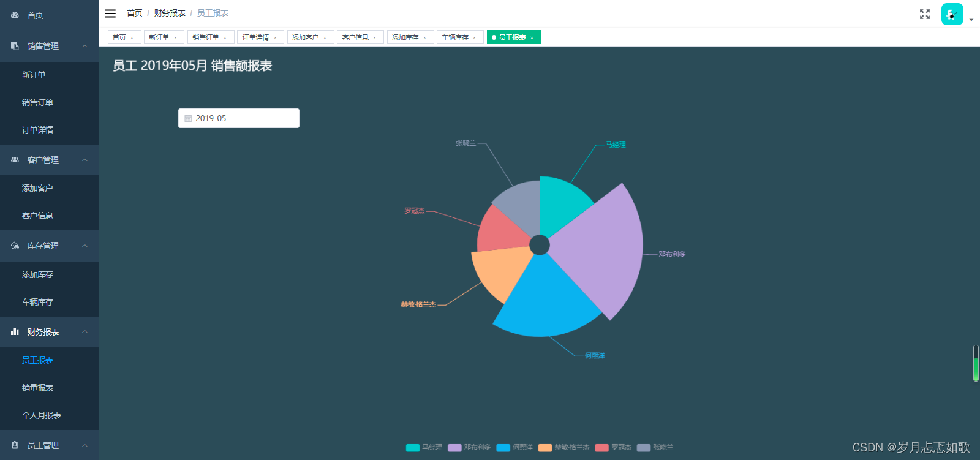Click the month picker field showing 2019-05
The height and width of the screenshot is (460, 980).
[239, 118]
